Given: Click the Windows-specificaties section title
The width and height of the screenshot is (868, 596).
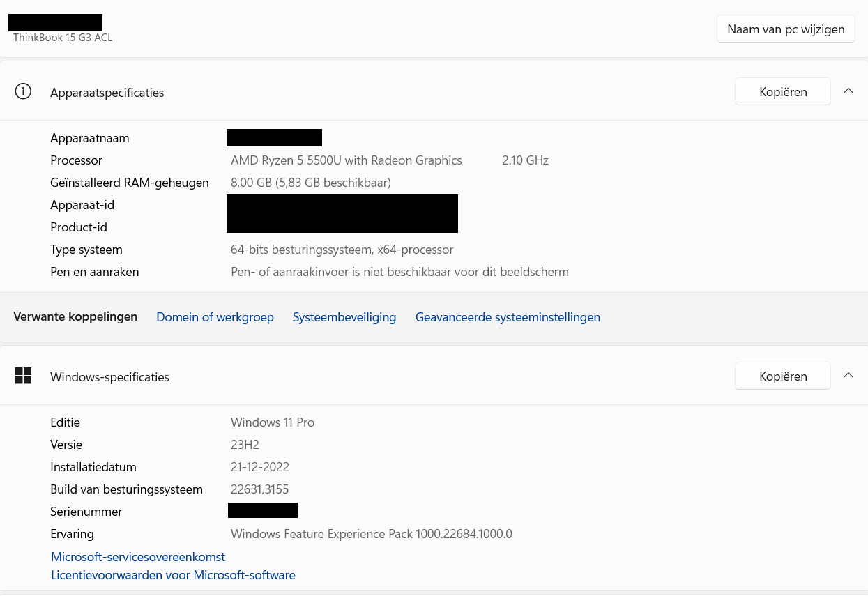Looking at the screenshot, I should 109,377.
